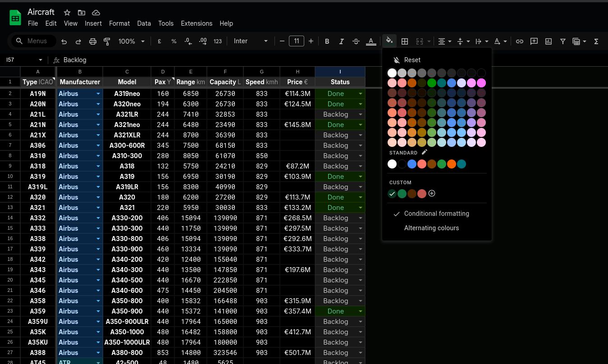Open the Format menu
Viewport: 608px width, 364px height.
click(119, 23)
